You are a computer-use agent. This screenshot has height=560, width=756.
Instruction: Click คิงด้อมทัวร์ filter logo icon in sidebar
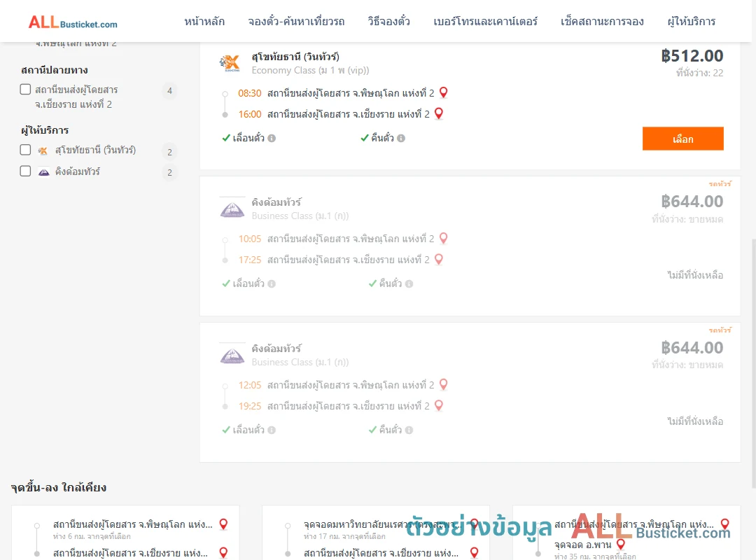coord(43,171)
